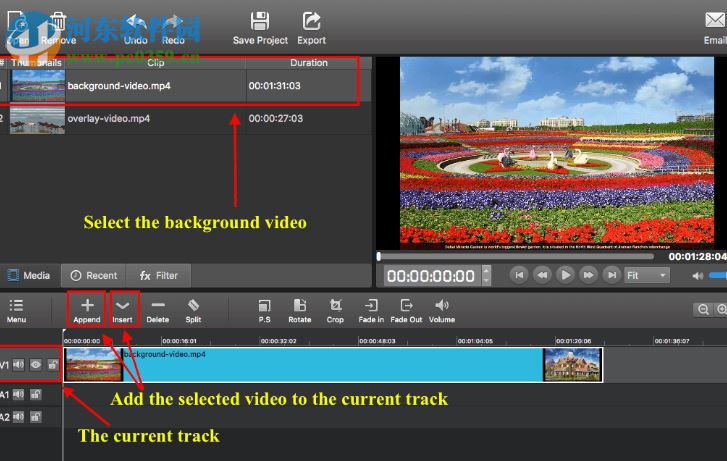The height and width of the screenshot is (461, 727).
Task: Click the 00:00:00:00 timecode field
Action: click(x=433, y=276)
